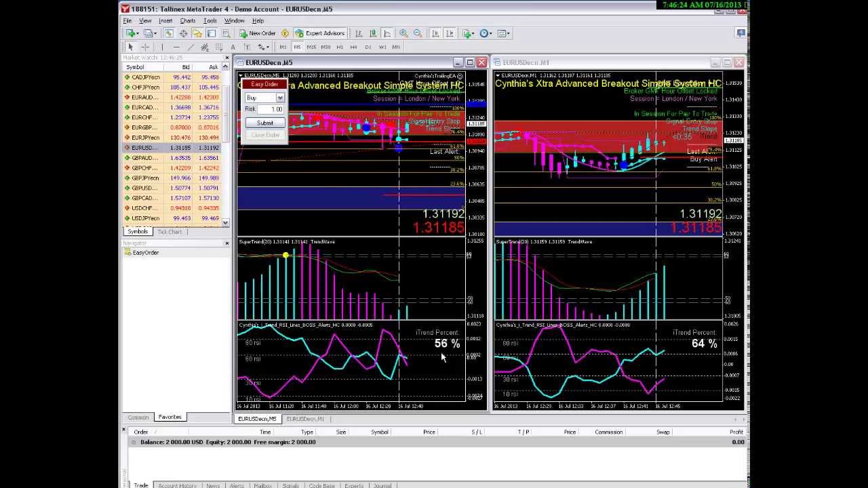Image resolution: width=868 pixels, height=488 pixels.
Task: Select the cursor arrow tool
Action: pos(130,47)
